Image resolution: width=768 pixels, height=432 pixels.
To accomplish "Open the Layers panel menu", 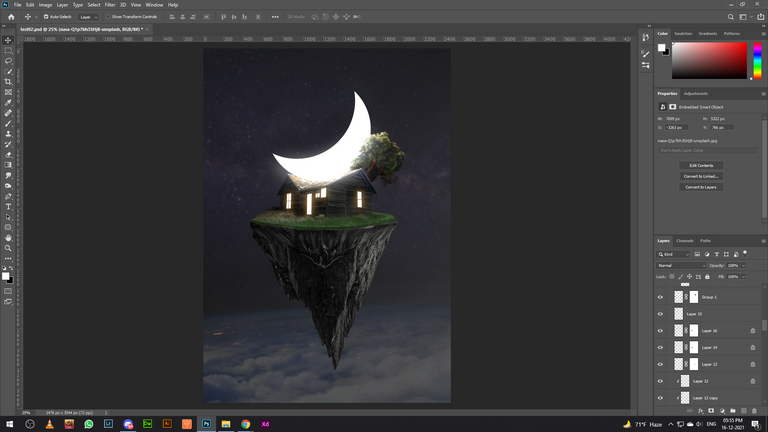I will tap(763, 241).
